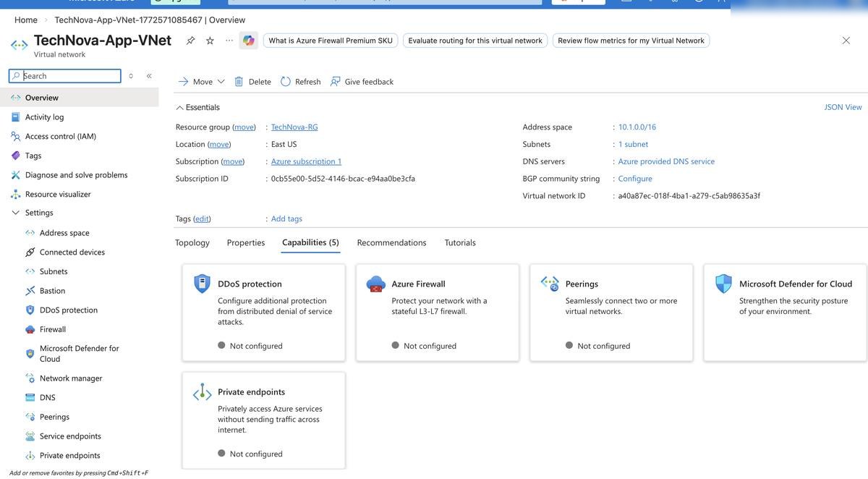Open the Azure Firewall capability card
The width and height of the screenshot is (868, 479).
click(x=438, y=313)
